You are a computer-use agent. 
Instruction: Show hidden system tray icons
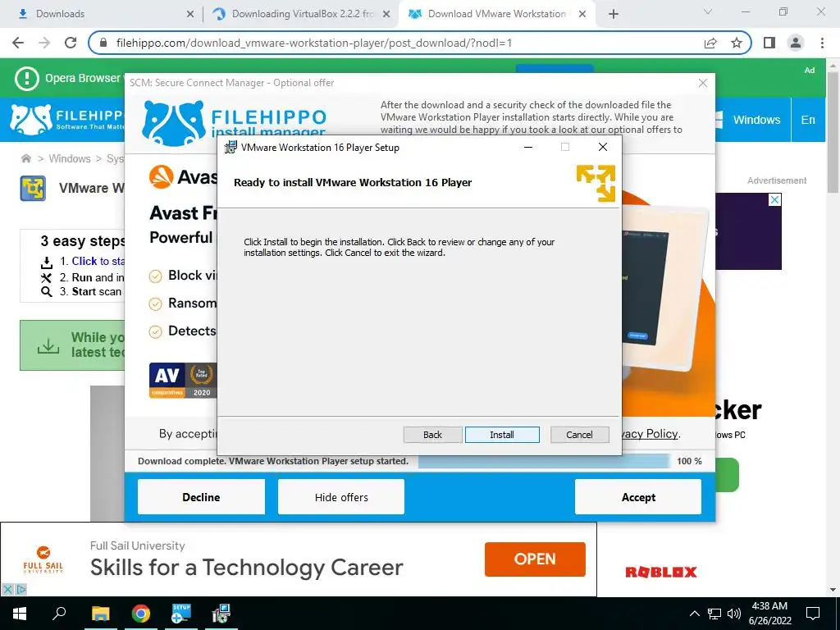pyautogui.click(x=694, y=614)
